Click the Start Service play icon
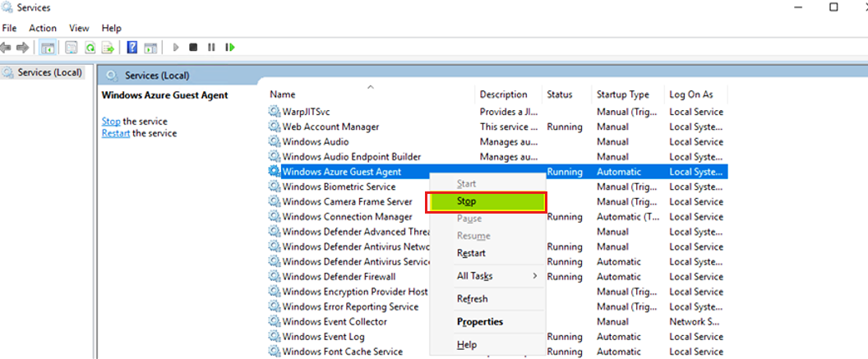The height and width of the screenshot is (359, 868). (x=176, y=48)
